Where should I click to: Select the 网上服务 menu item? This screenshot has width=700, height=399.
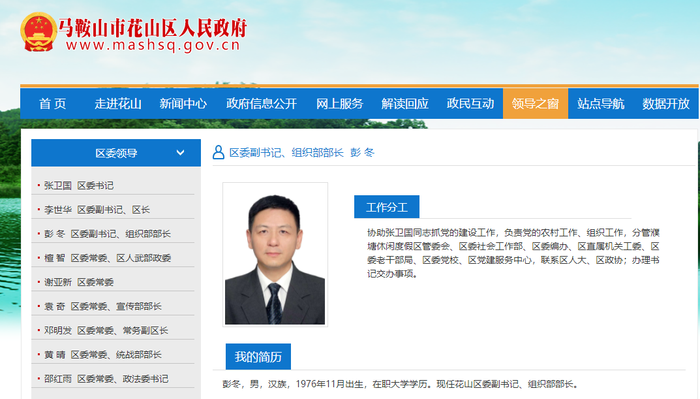pos(340,104)
